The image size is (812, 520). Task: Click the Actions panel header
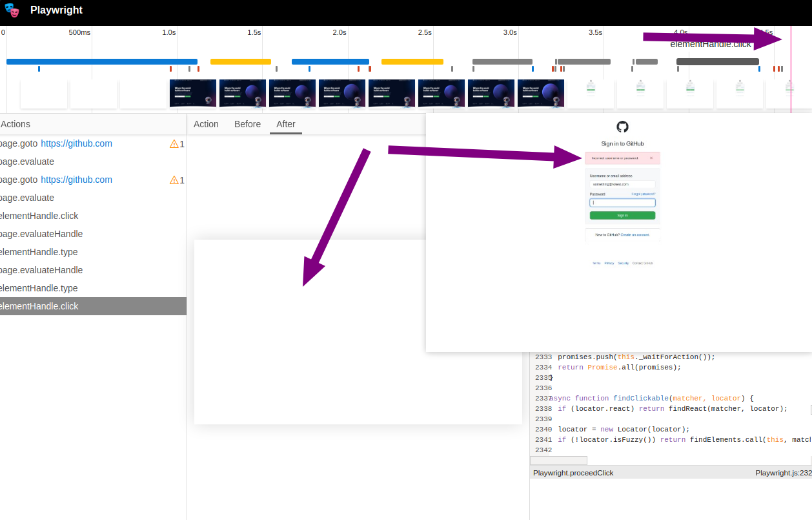15,124
